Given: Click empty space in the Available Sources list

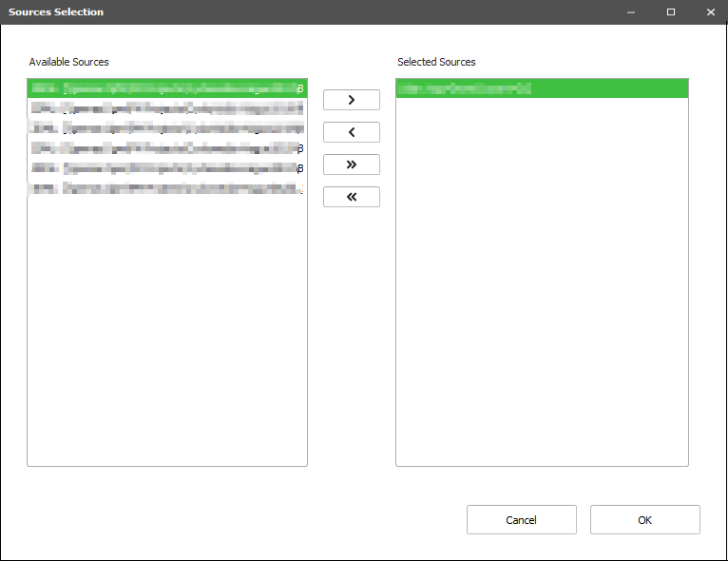Looking at the screenshot, I should click(x=166, y=333).
